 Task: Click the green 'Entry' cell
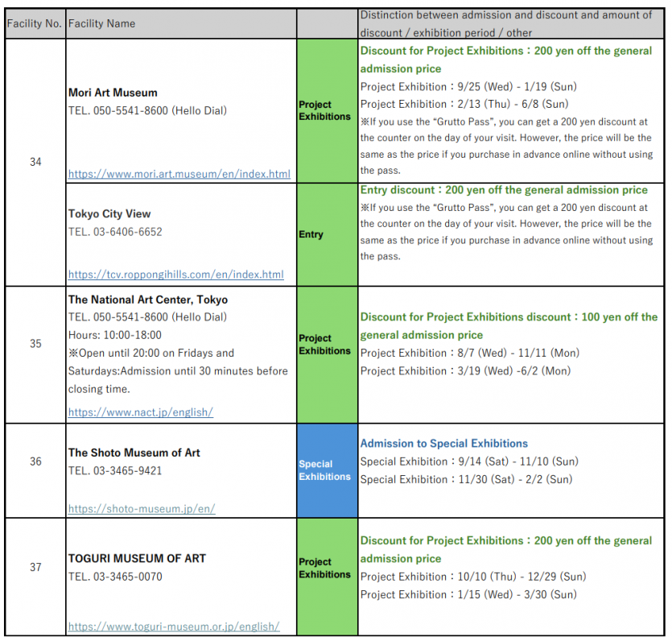click(327, 234)
